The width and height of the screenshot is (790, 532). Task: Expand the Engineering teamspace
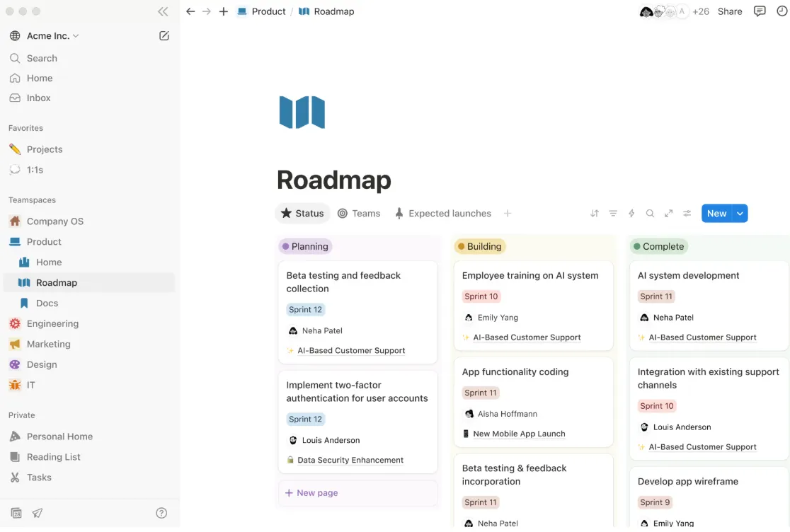tap(52, 323)
